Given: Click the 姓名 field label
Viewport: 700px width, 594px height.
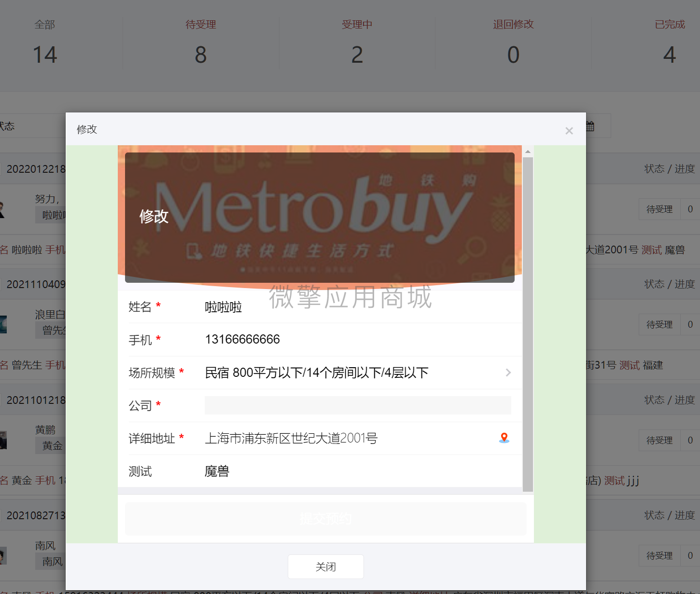Looking at the screenshot, I should tap(140, 307).
